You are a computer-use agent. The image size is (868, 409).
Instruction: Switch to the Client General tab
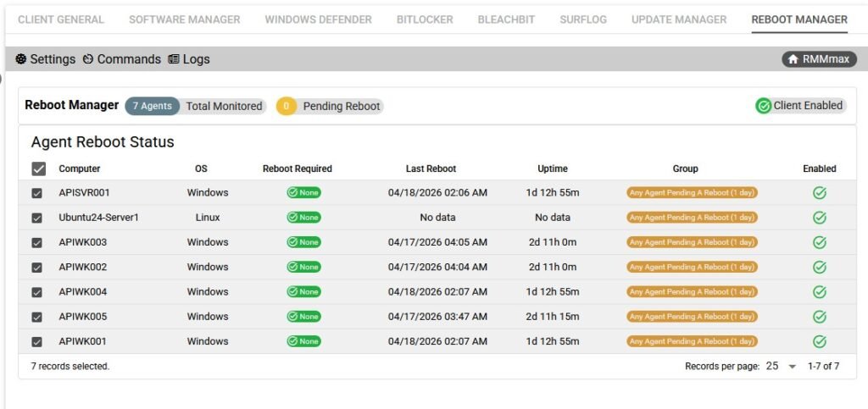(x=61, y=19)
